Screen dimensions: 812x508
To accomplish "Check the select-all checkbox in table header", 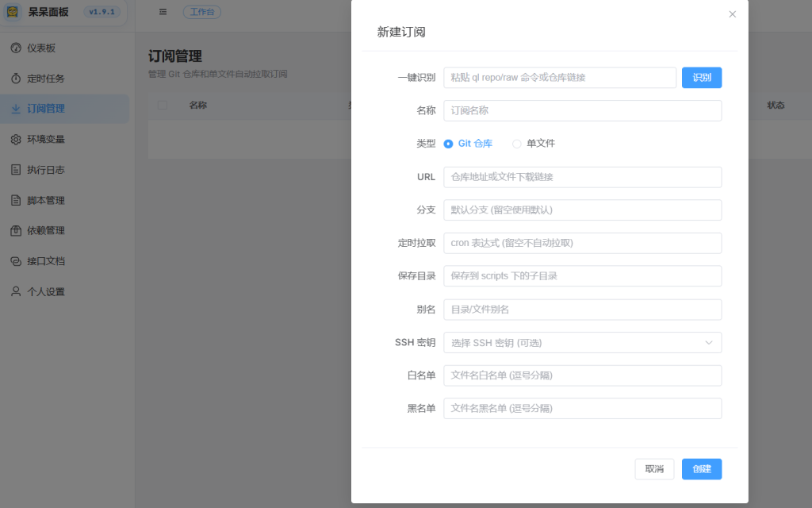I will point(163,105).
